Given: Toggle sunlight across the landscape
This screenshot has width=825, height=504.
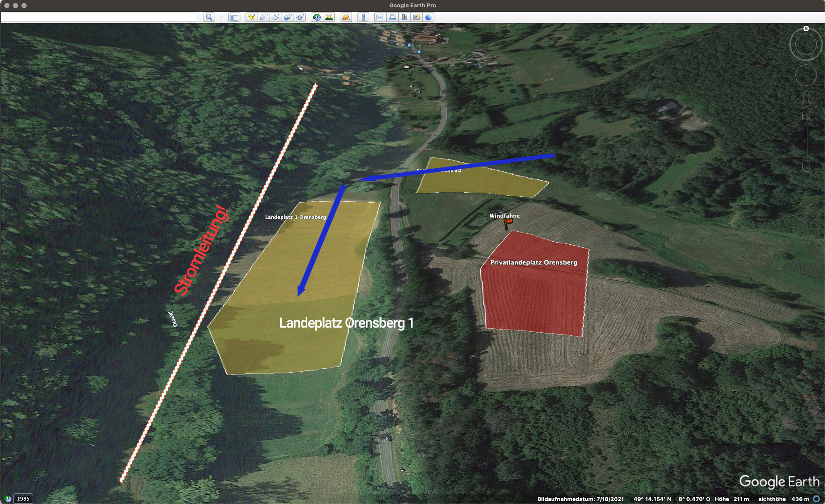Looking at the screenshot, I should click(x=329, y=17).
